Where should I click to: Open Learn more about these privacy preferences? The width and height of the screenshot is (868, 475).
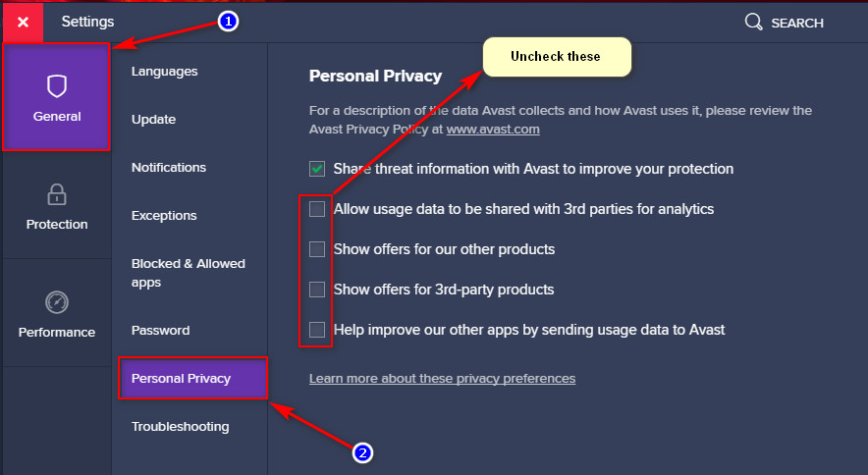(x=442, y=379)
